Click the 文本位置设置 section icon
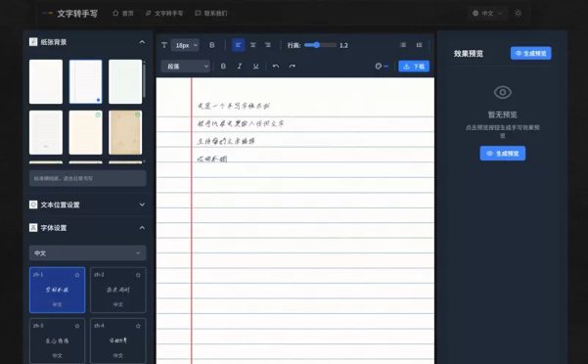588x364 pixels. click(33, 205)
